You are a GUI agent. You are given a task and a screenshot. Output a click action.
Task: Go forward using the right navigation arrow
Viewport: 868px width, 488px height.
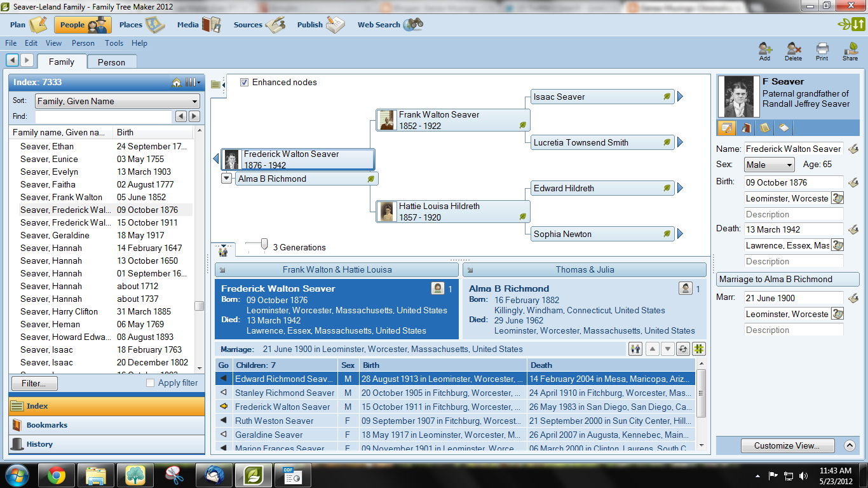pyautogui.click(x=27, y=60)
